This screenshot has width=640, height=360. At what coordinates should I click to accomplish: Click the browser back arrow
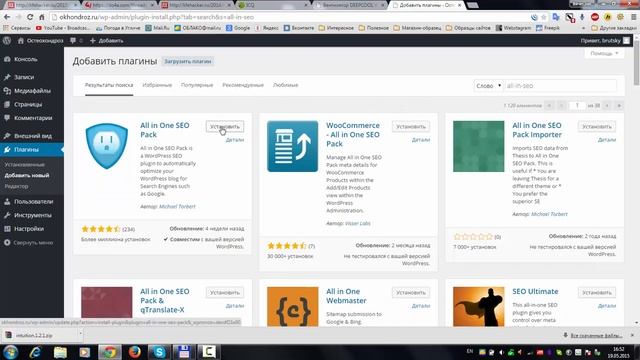[7, 17]
